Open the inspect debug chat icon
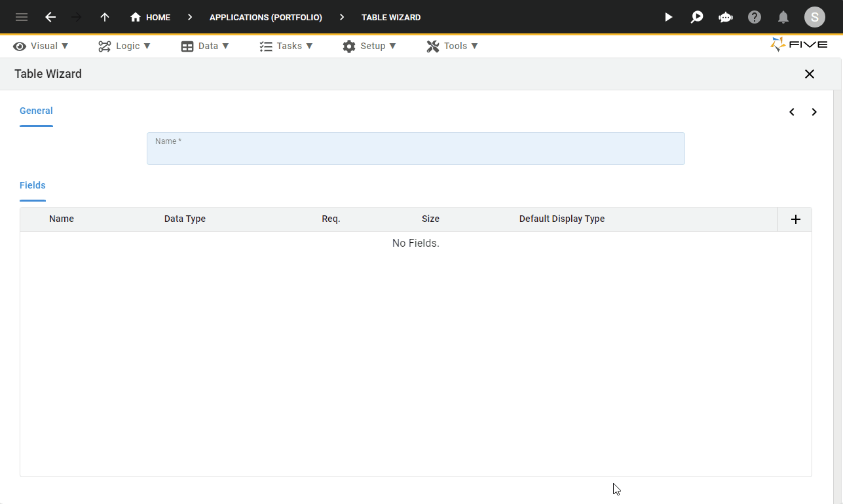The height and width of the screenshot is (504, 843). (x=697, y=17)
